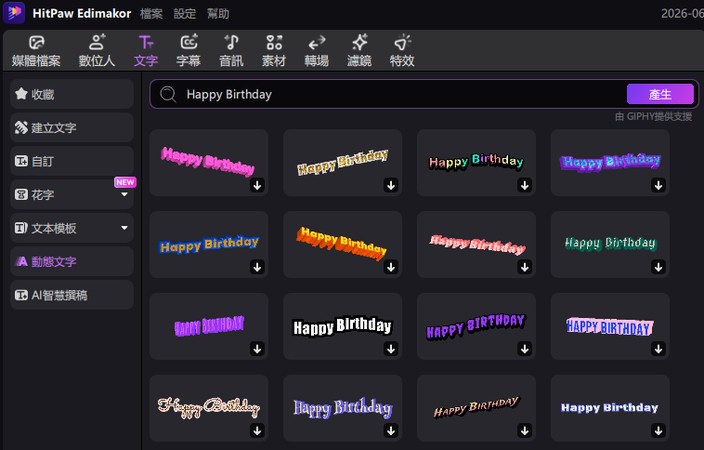Download the blue-on-purple Happy Birthday text
Screen dimensions: 704x450
point(659,185)
